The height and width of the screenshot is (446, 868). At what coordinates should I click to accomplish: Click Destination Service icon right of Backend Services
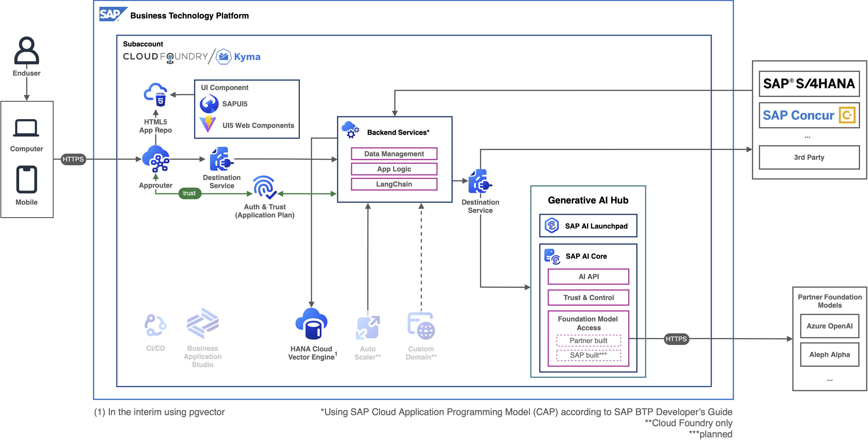[480, 181]
